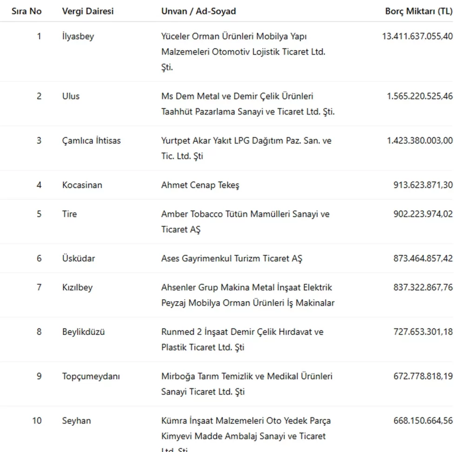Select the Ms Dem Metal company entry
Image resolution: width=476 pixels, height=452 pixels.
248,104
